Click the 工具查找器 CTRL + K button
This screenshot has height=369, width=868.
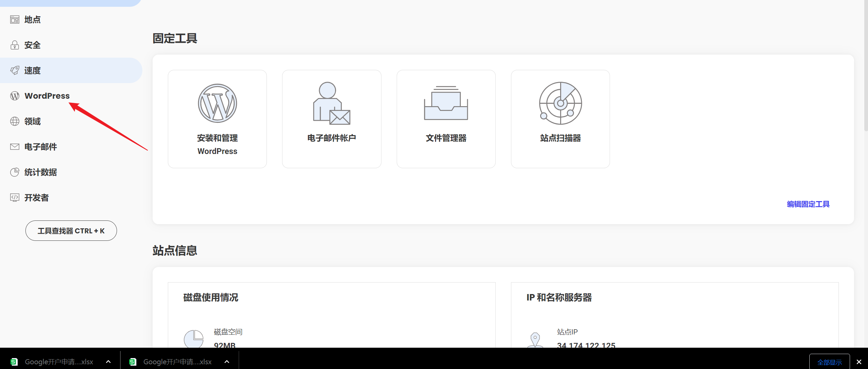click(71, 231)
